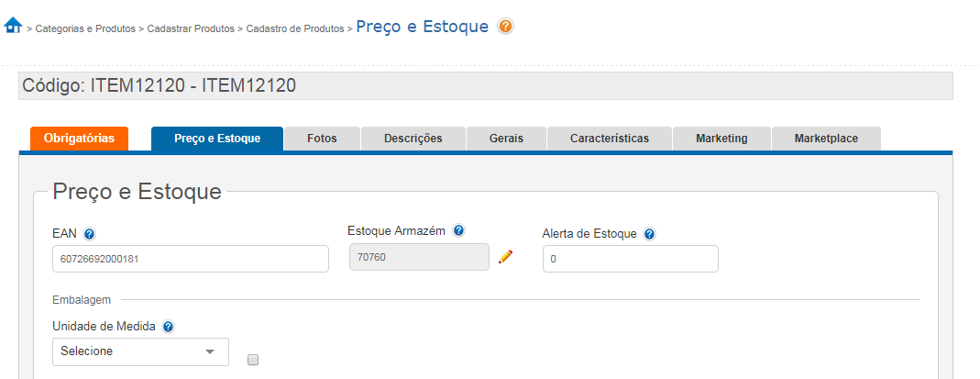Open the orange help icon beside page title
980x379 pixels.
click(505, 27)
